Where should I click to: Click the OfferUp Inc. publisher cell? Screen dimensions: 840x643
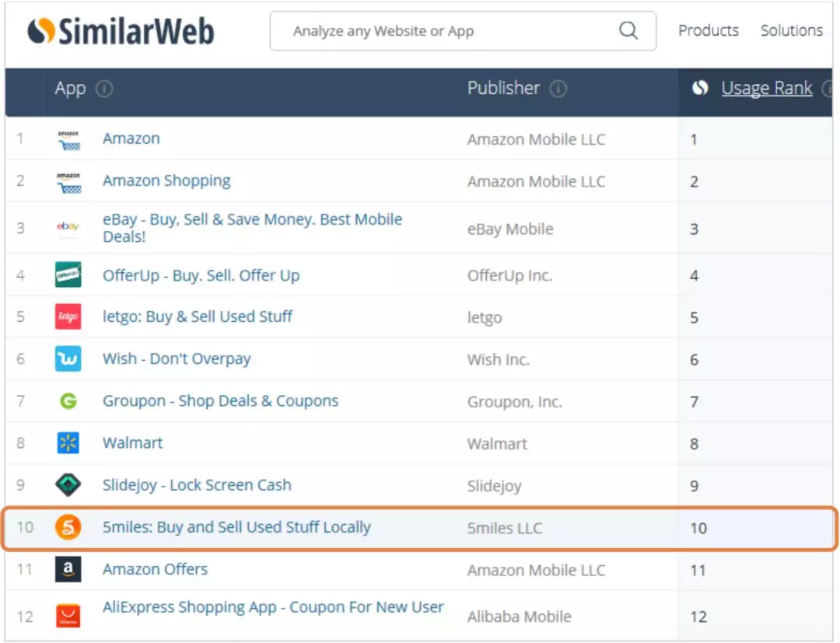click(x=509, y=276)
